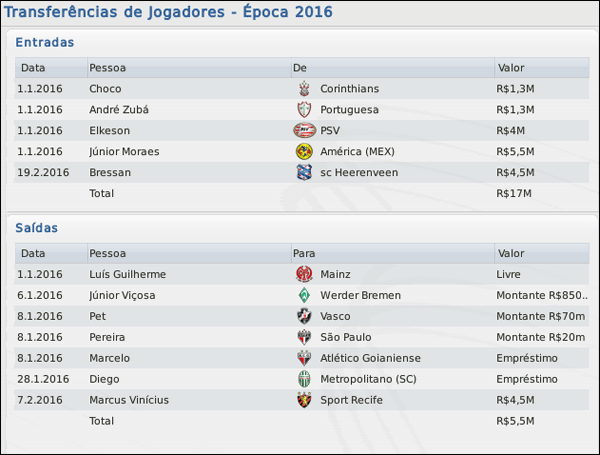Viewport: 600px width, 455px height.
Task: Click the América (MEX) club crest
Action: point(304,152)
